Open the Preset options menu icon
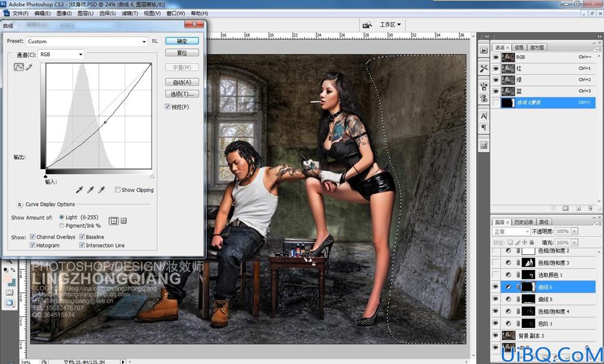604x364 pixels. [154, 41]
